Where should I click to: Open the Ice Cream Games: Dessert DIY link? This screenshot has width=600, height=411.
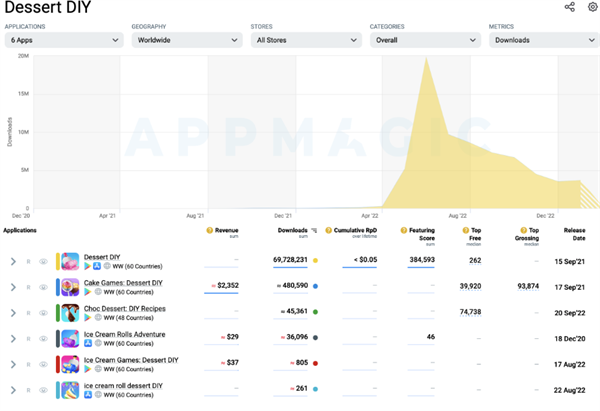pos(131,360)
